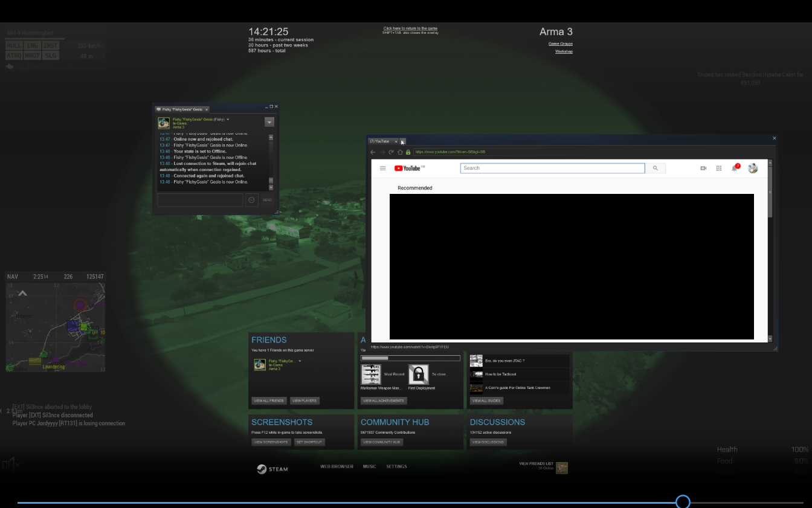Open the Workshop link
812x508 pixels.
564,51
